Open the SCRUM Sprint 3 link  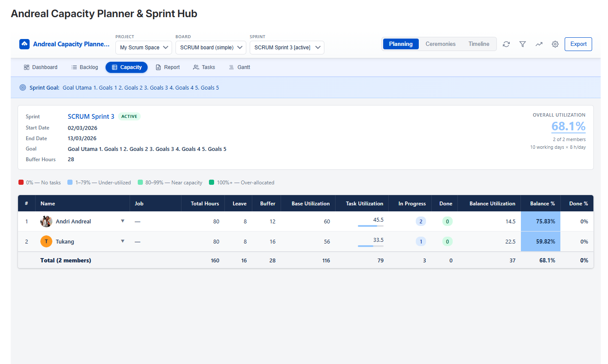[x=91, y=116]
